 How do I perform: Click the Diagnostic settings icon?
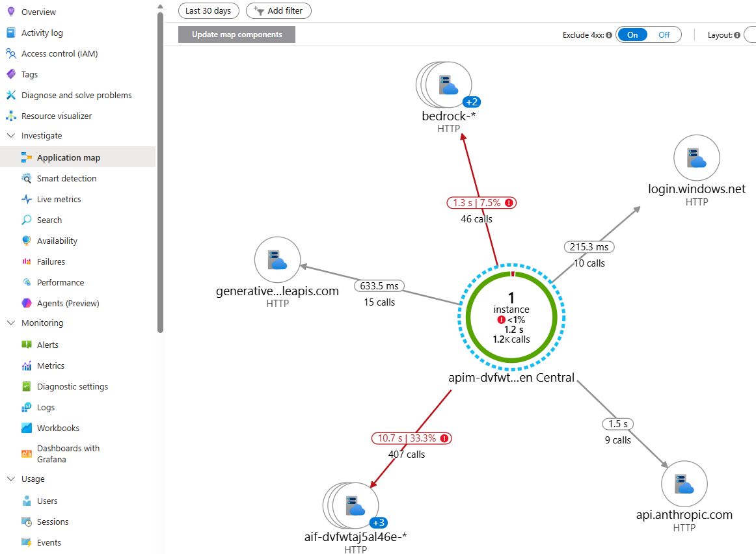27,386
